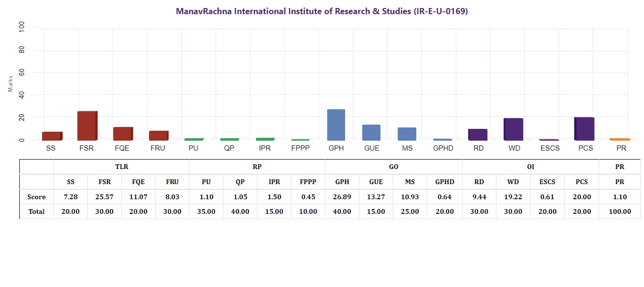Click the MS column header in the table

410,182
